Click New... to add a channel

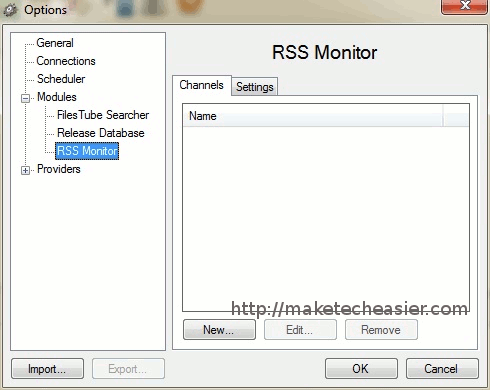[219, 330]
